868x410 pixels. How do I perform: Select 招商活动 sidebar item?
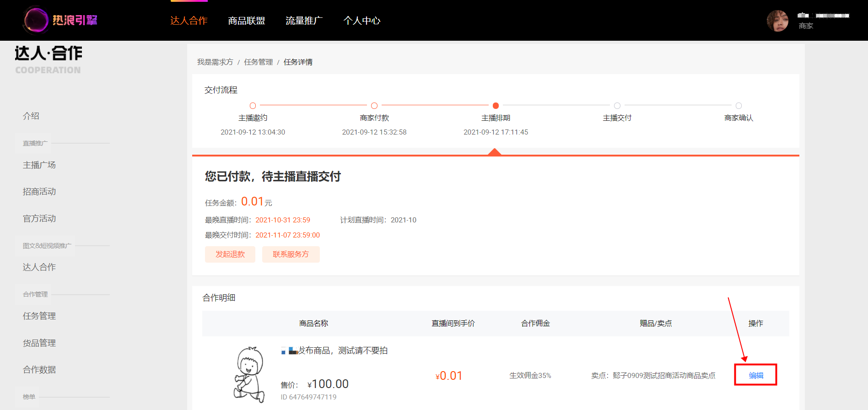39,191
